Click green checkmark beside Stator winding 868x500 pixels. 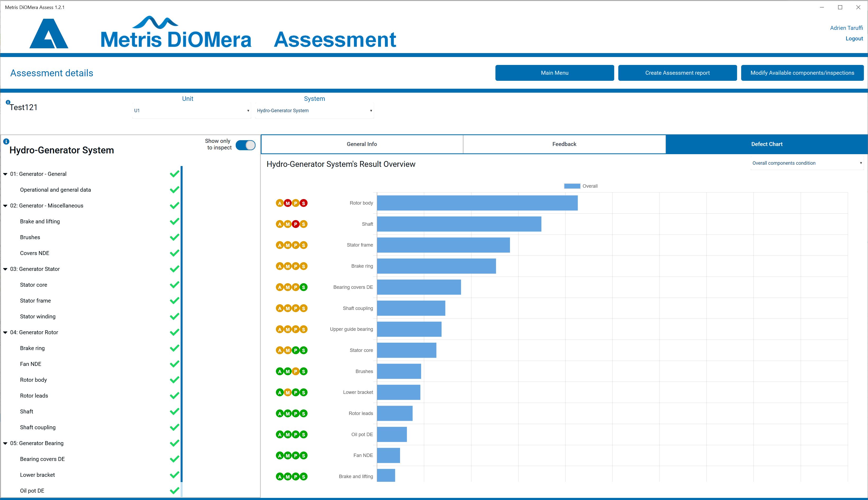coord(175,316)
